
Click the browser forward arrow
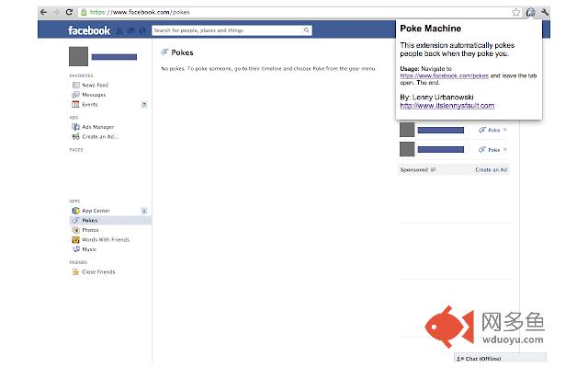pos(56,12)
